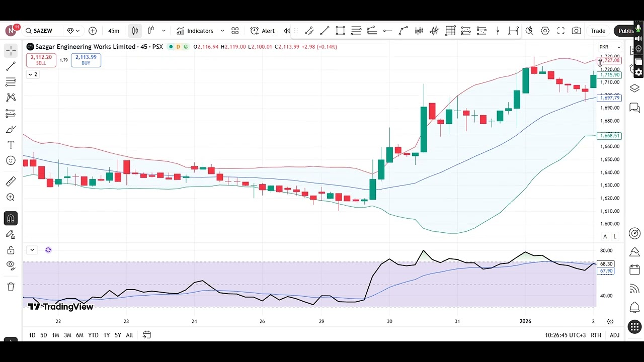The width and height of the screenshot is (644, 362).
Task: Activate the zoom in tool
Action: coord(11,198)
